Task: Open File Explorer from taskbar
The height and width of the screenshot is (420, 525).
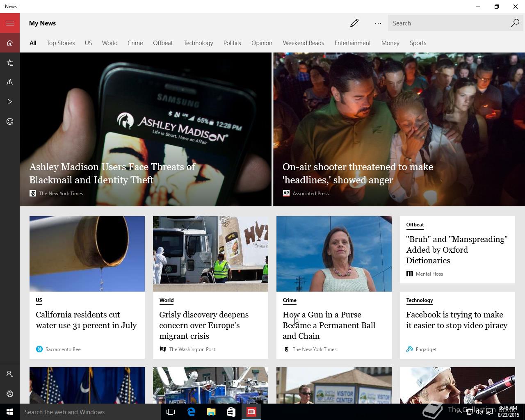Action: click(x=211, y=412)
